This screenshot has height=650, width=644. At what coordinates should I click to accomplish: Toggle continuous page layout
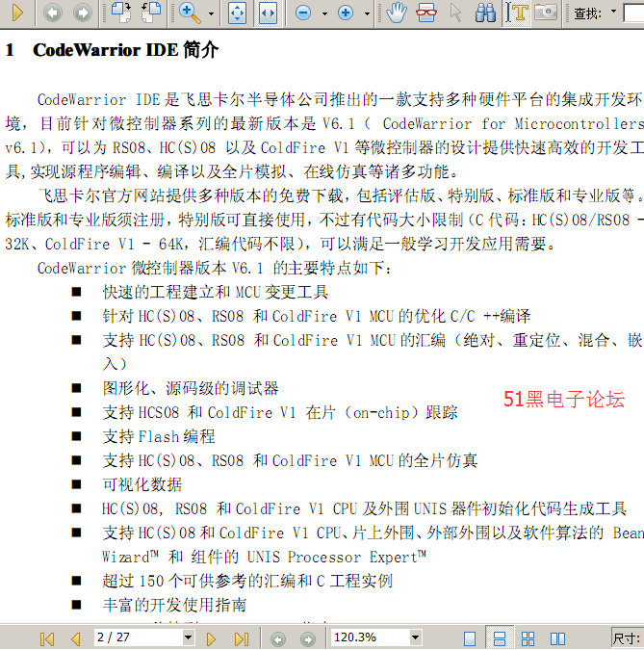click(500, 638)
